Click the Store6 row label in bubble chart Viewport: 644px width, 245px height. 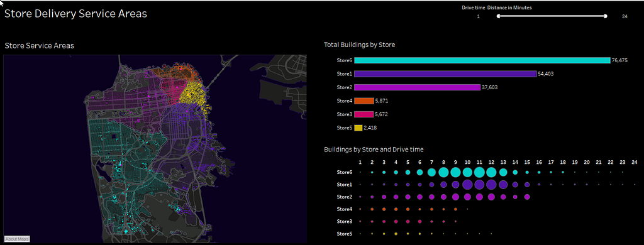(344, 172)
